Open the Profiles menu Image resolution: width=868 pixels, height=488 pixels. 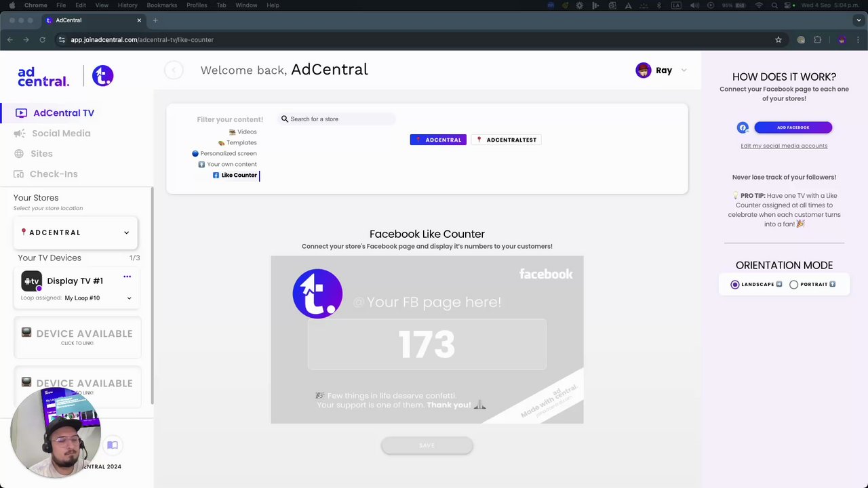(x=197, y=5)
